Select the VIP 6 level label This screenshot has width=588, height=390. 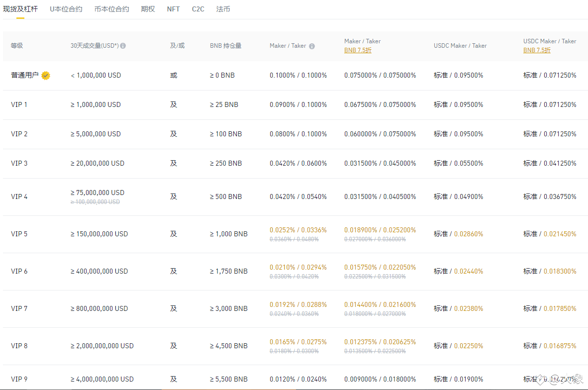coord(19,271)
